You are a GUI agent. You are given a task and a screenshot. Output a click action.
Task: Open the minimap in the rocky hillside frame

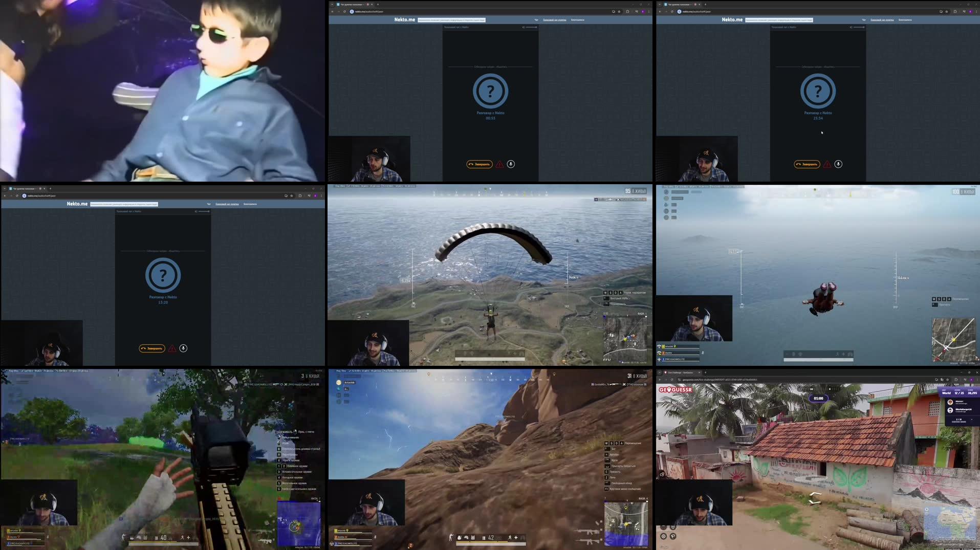(x=625, y=524)
